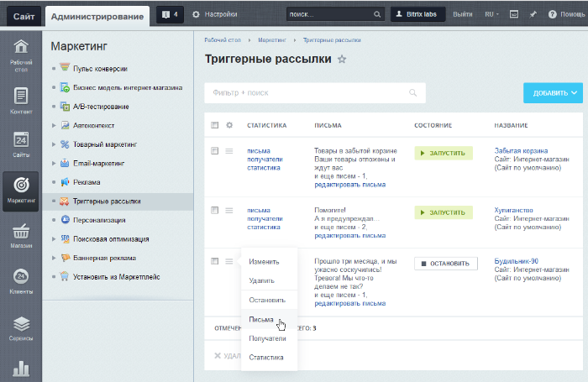Open the bar chart analytics sidebar icon
This screenshot has height=382, width=588.
[21, 369]
